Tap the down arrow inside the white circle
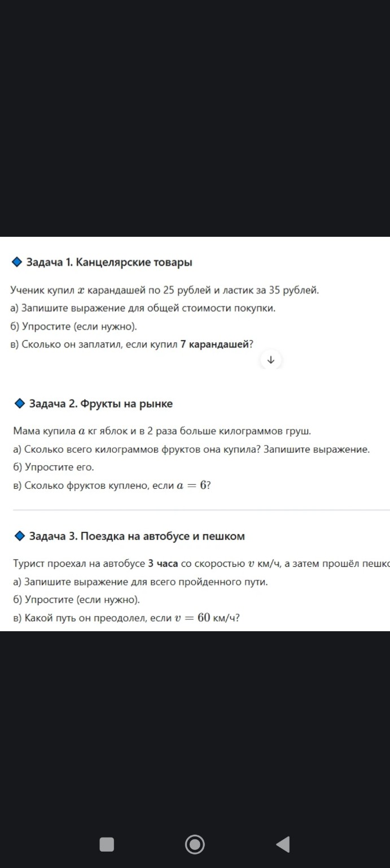The image size is (390, 868). 270,358
